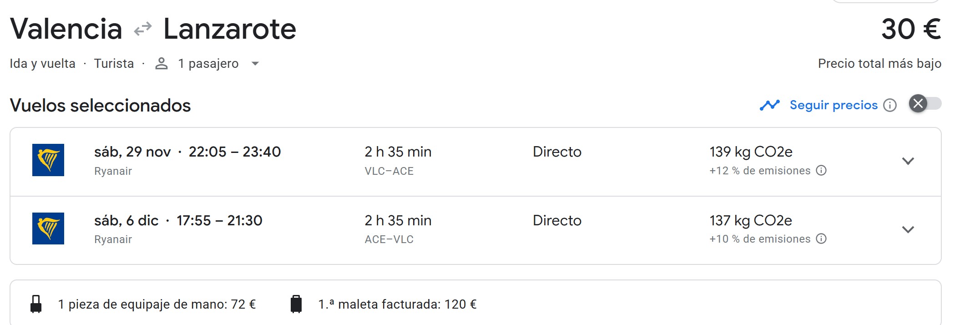980x325 pixels.
Task: Click the 30 € total price
Action: [x=910, y=30]
